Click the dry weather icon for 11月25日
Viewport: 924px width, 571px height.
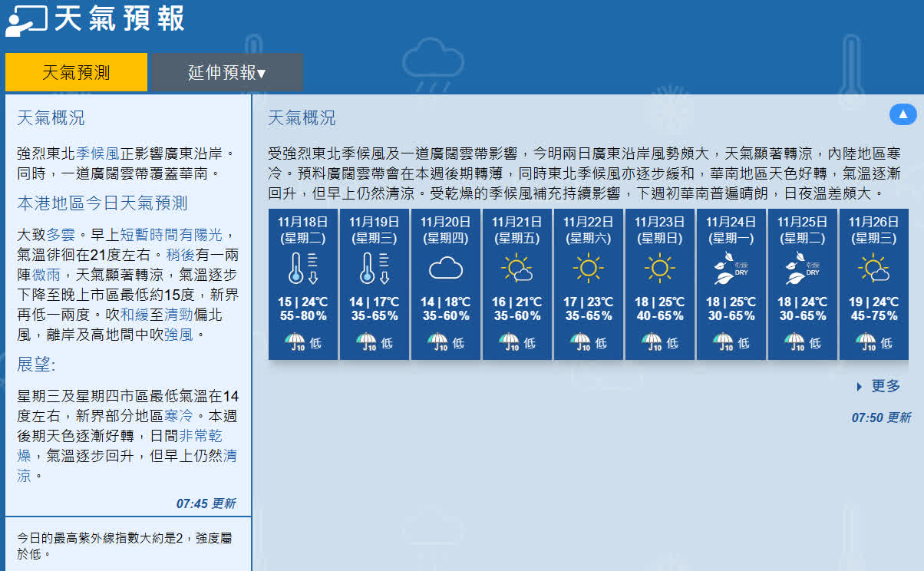(802, 268)
